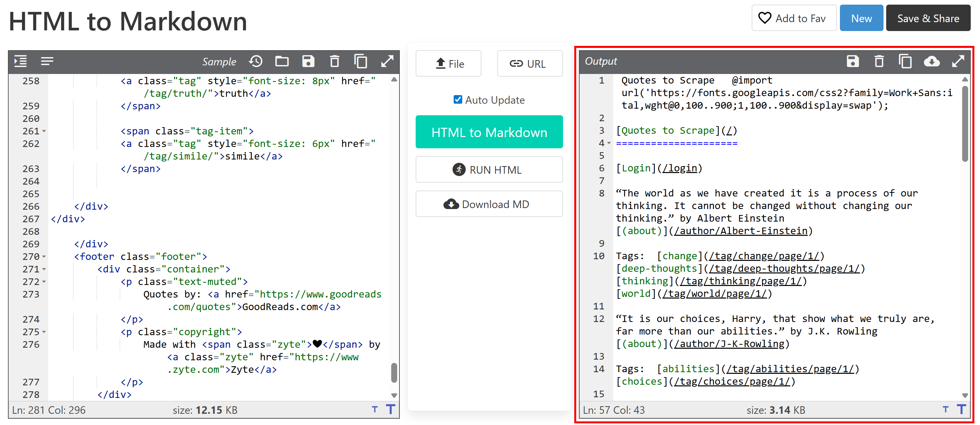
Task: Copy the HTML input using the copy icon
Action: [x=361, y=61]
